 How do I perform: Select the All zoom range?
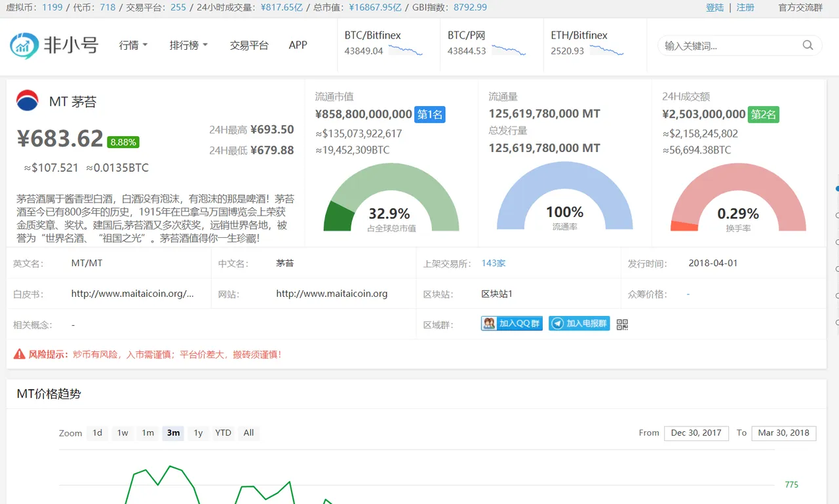(248, 433)
